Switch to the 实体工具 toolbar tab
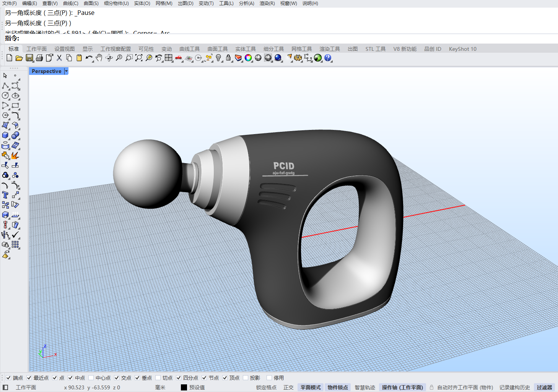 246,49
